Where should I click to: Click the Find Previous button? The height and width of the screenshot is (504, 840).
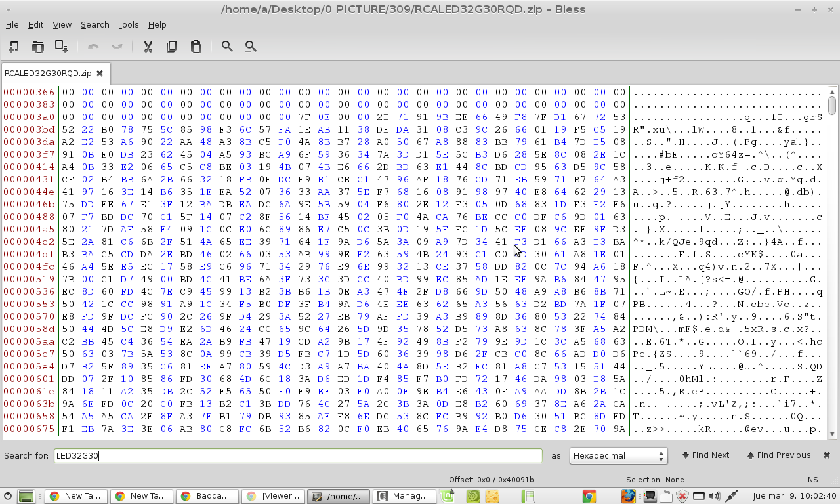778,455
